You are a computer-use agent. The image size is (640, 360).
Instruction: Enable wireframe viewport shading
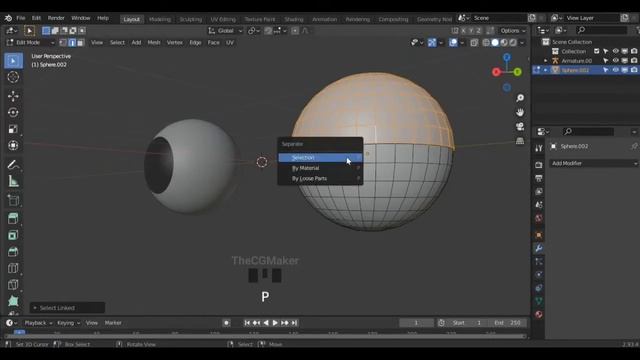pos(486,42)
